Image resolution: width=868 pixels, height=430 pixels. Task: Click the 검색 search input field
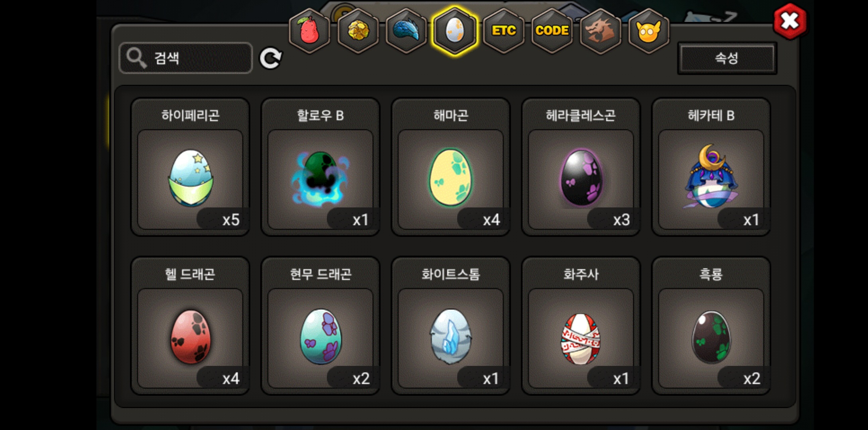(186, 58)
